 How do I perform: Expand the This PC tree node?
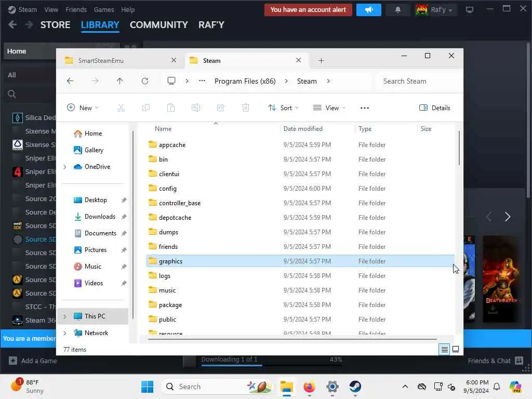coord(65,316)
